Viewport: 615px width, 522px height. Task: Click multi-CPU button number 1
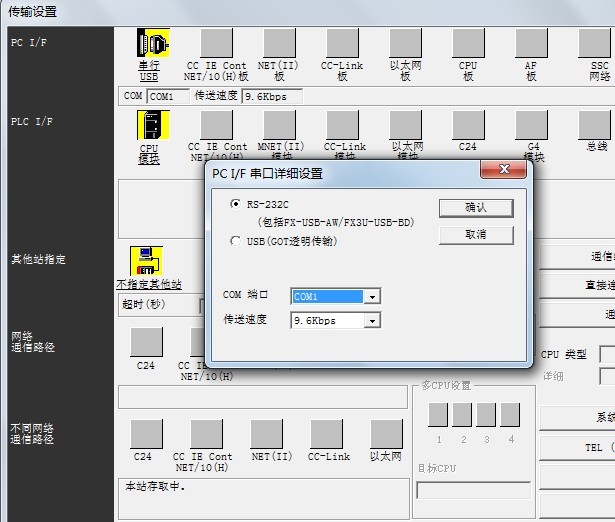(x=438, y=414)
